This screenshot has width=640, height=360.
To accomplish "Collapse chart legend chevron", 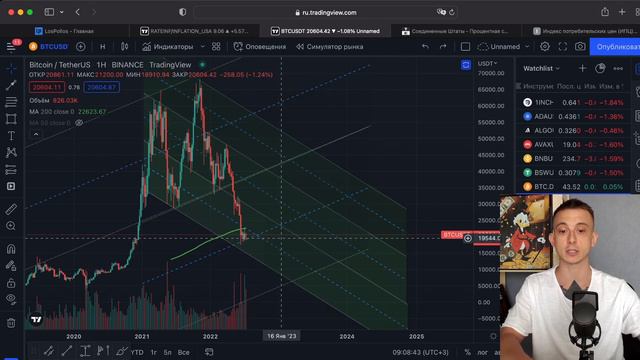I will 36,134.
